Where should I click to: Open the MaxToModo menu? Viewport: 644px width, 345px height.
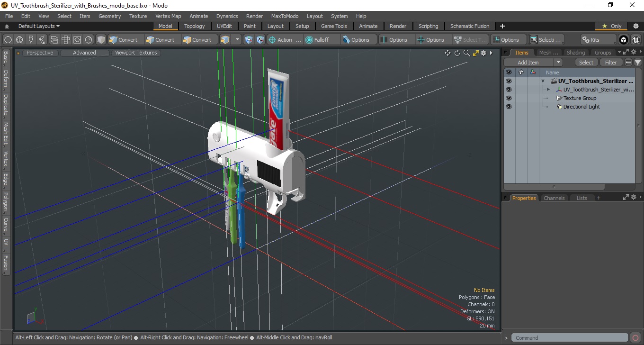coord(285,16)
